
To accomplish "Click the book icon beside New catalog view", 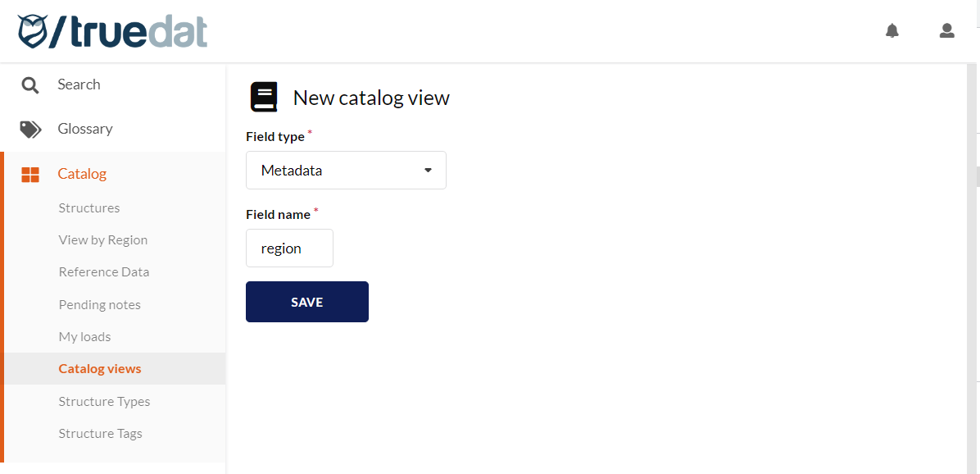I will (264, 96).
